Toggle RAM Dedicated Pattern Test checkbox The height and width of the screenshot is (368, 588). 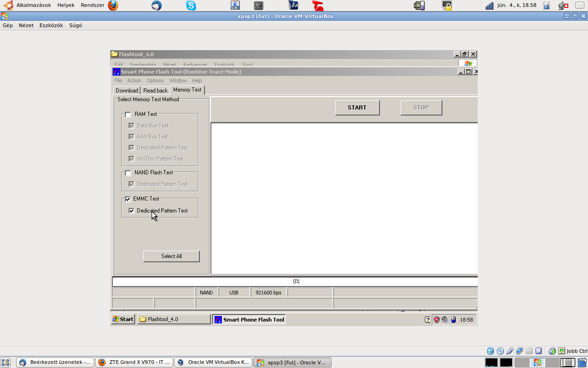point(132,148)
